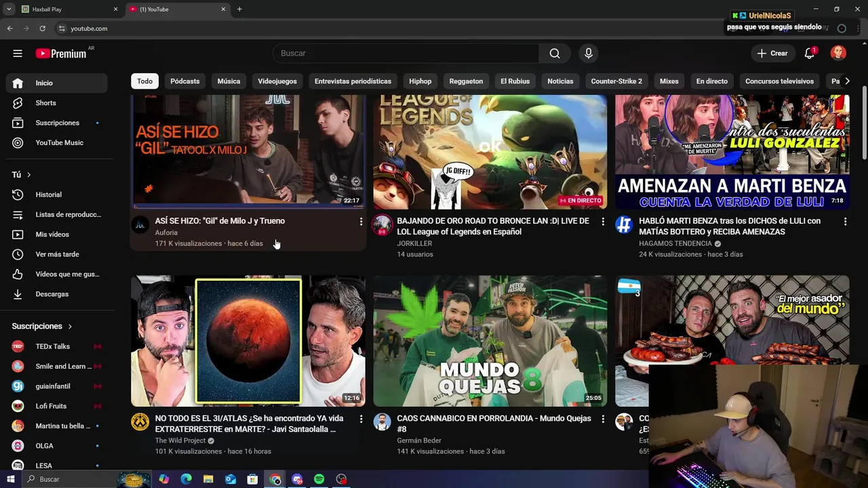Open the account avatar menu

pos(838,54)
